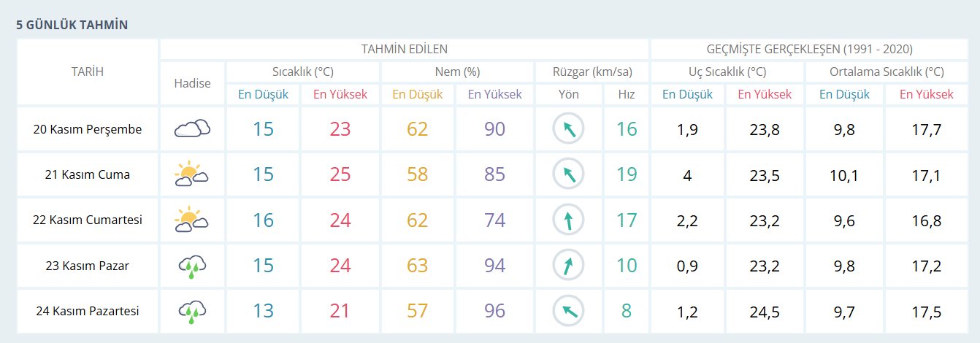980x343 pixels.
Task: Select the 24 Kasım Pazartesi date cell
Action: point(87,311)
